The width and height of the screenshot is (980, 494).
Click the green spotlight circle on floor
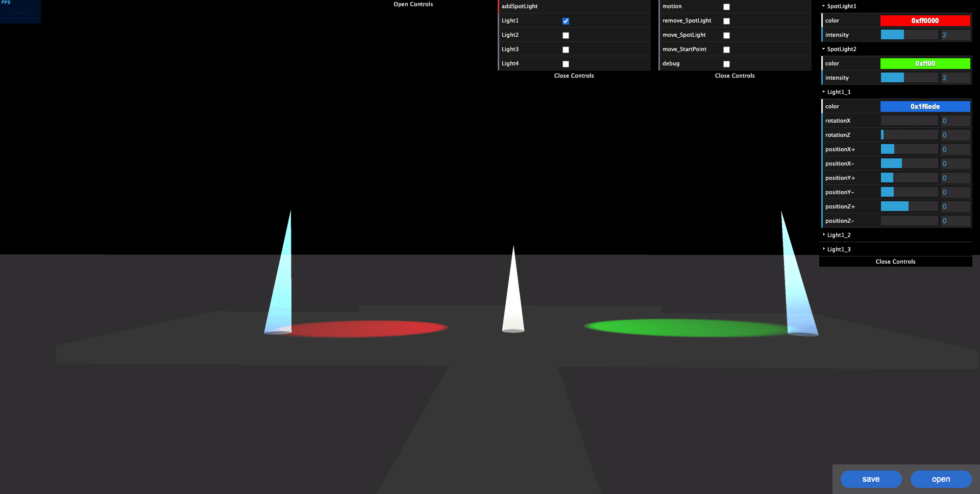pos(684,327)
